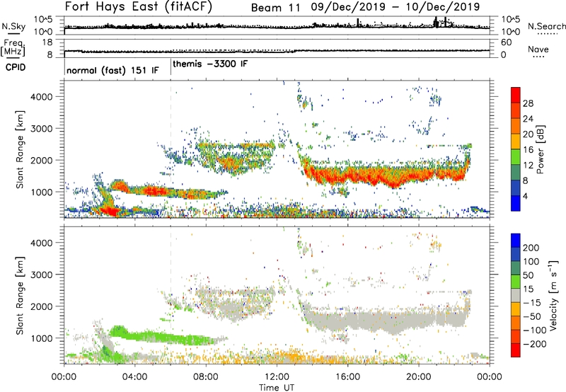Click the '1000' tick on the power panel

41,192
